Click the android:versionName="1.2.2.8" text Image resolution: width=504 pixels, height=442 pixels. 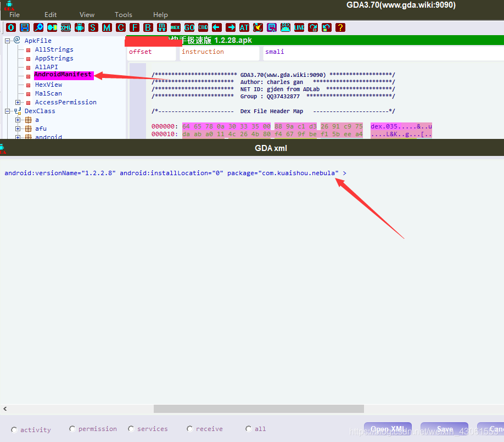tap(60, 173)
